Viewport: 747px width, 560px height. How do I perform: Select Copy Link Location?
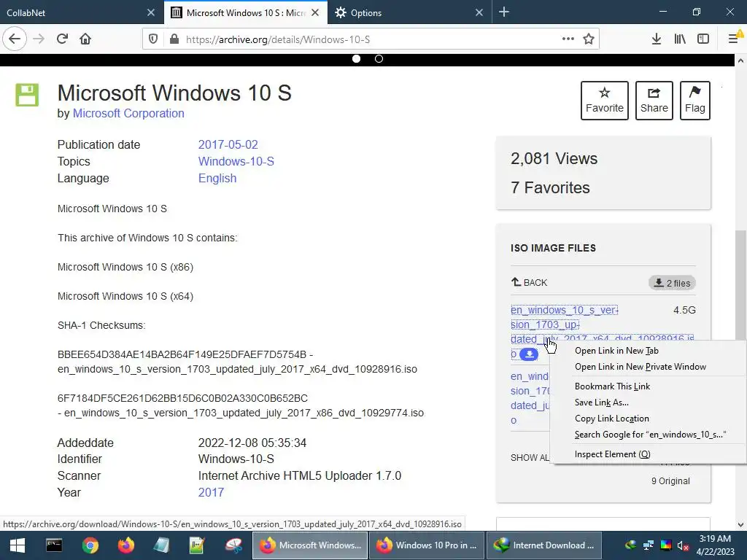tap(612, 419)
